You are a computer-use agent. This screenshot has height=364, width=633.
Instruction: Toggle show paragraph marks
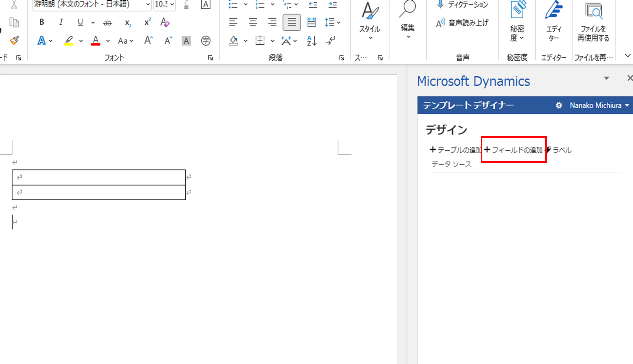tap(331, 41)
